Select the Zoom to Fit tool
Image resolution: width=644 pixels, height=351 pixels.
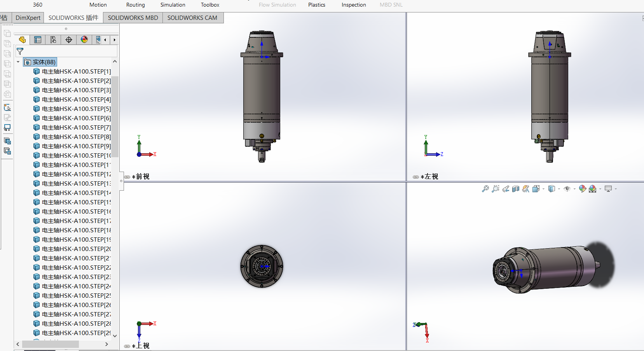(485, 189)
